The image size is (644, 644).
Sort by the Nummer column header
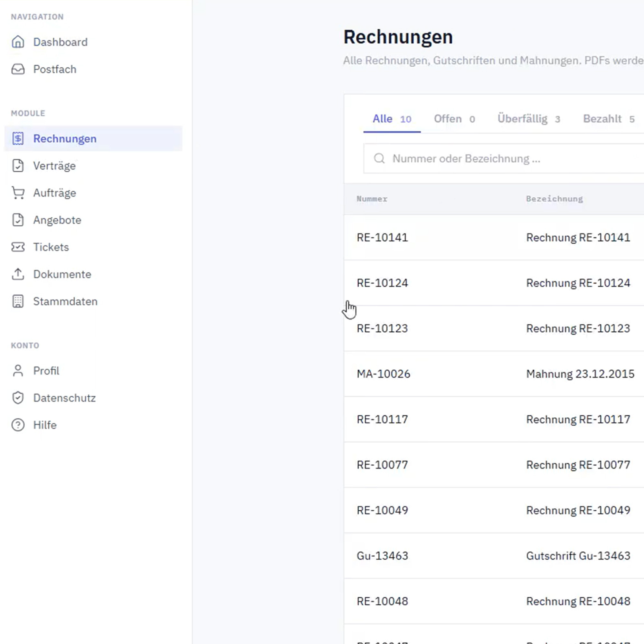[x=372, y=199]
